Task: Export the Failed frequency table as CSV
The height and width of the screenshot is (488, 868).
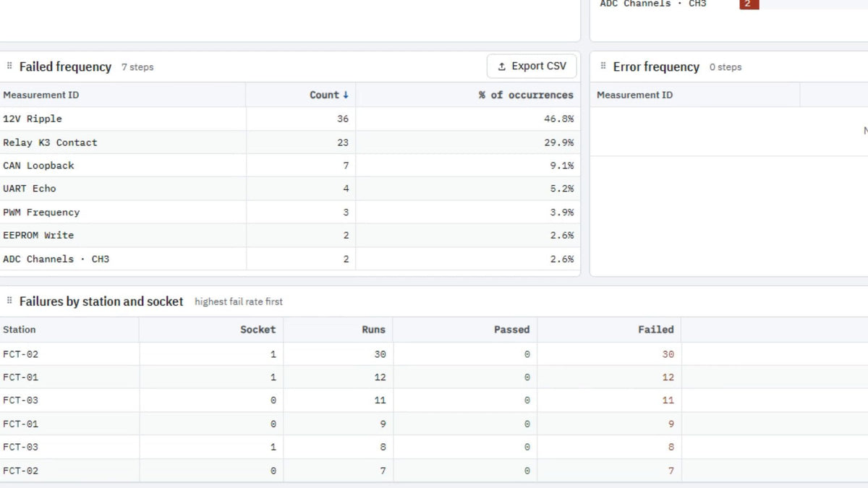Action: pos(532,67)
